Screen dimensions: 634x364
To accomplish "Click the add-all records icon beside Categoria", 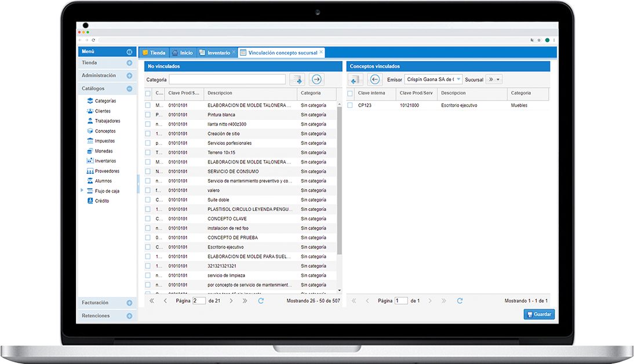I will pyautogui.click(x=297, y=79).
